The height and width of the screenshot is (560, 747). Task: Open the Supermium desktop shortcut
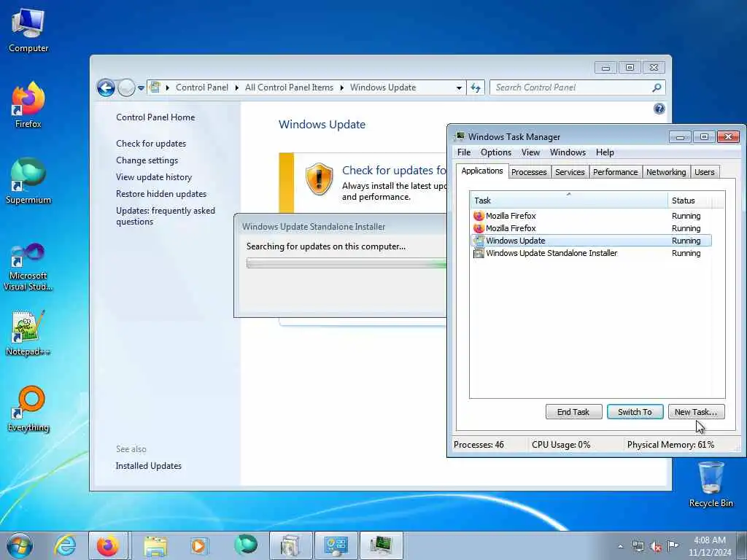28,181
